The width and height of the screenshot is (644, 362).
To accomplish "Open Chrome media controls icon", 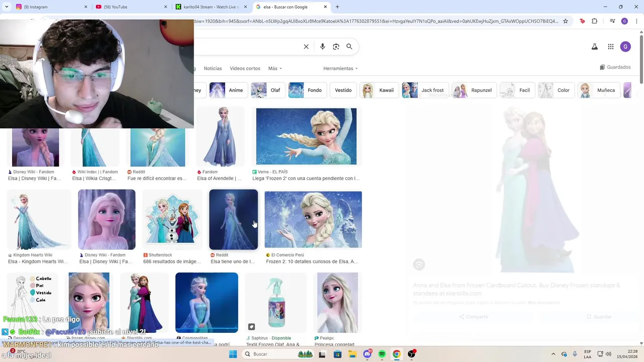I will [x=612, y=21].
